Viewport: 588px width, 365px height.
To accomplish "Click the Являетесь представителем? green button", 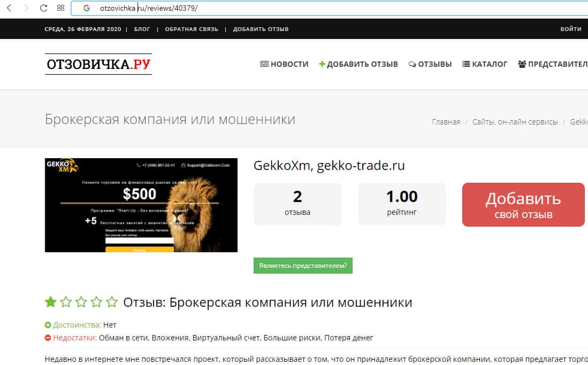I will coord(303,266).
